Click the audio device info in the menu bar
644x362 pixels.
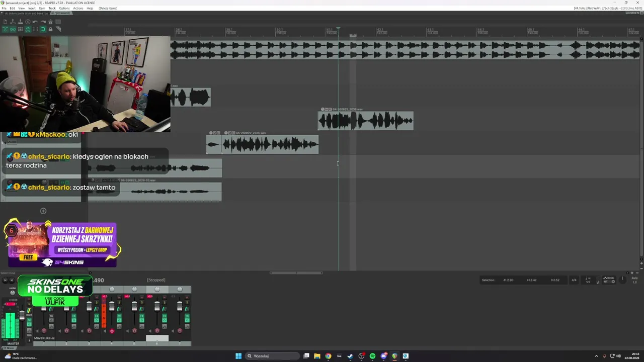click(607, 8)
